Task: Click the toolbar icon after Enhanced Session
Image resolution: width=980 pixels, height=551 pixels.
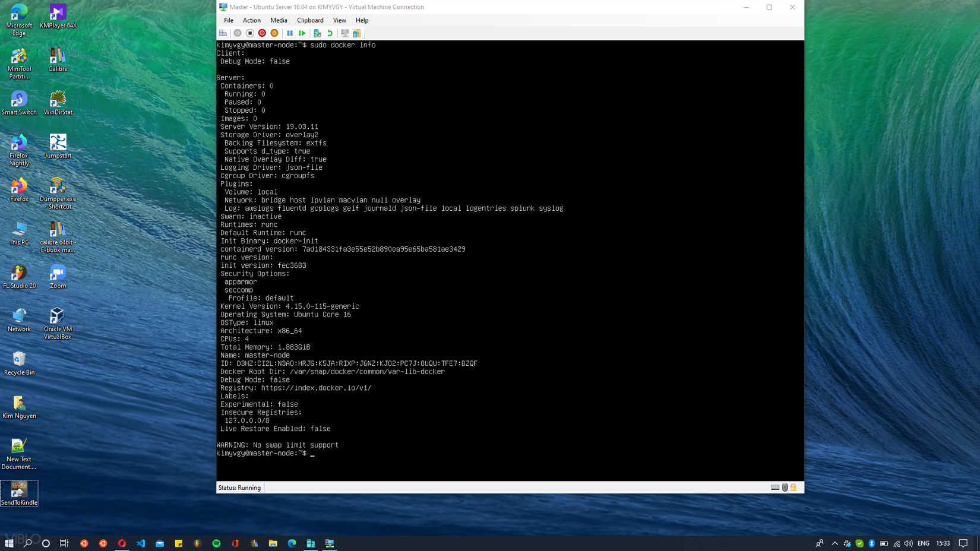Action: click(x=357, y=33)
